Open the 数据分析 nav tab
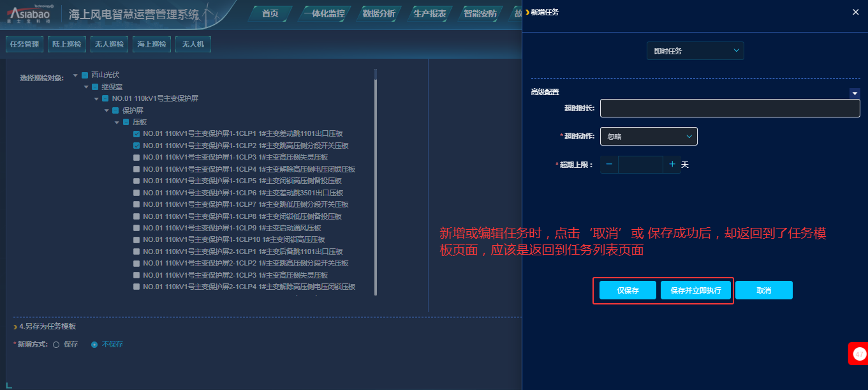 (378, 13)
